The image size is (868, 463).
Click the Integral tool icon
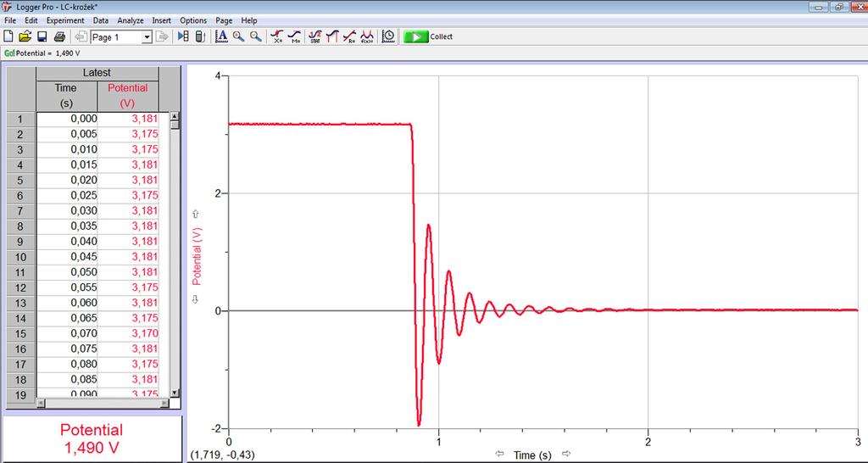pos(332,36)
